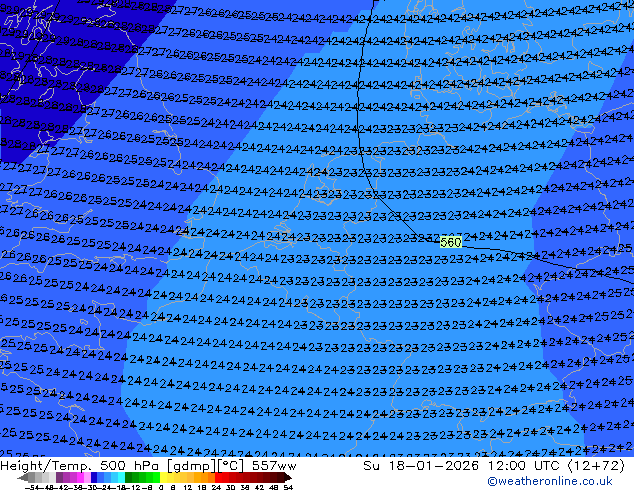634x490 pixels.
Task: Click the left arrow end of color scale
Action: pos(23,478)
